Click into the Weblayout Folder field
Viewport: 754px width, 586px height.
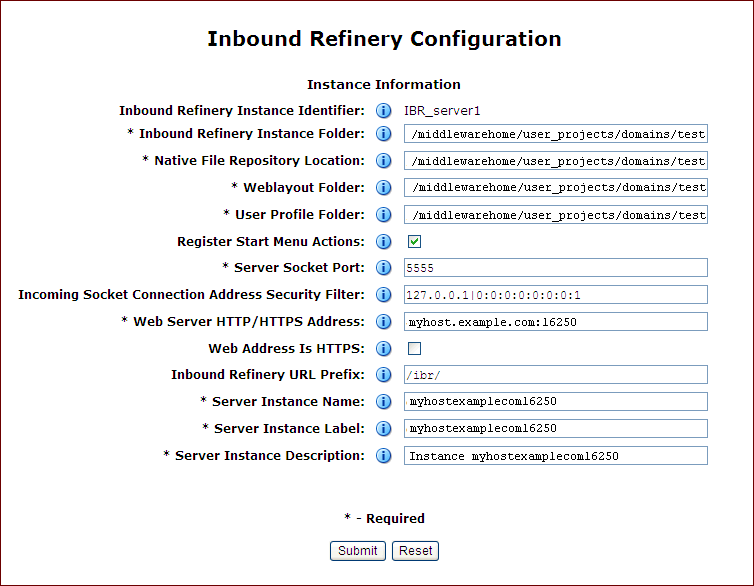(556, 187)
